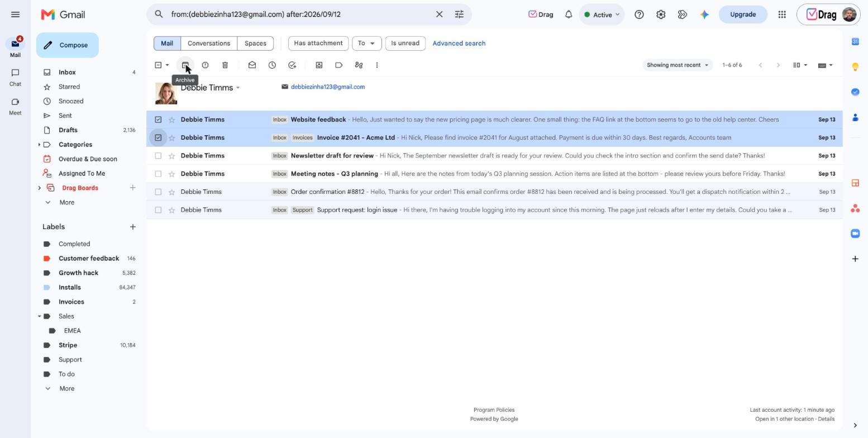Image resolution: width=868 pixels, height=438 pixels.
Task: Click Compose button
Action: [68, 45]
